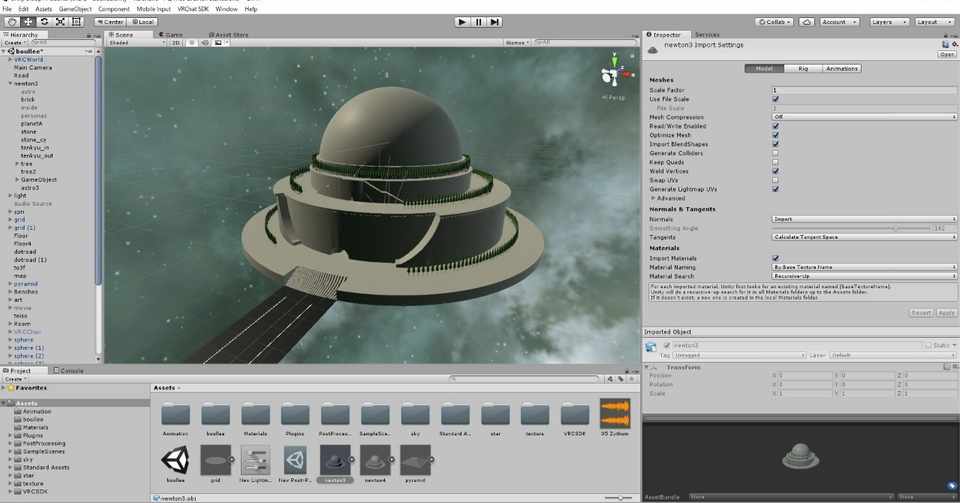Open the Account dropdown

(839, 21)
